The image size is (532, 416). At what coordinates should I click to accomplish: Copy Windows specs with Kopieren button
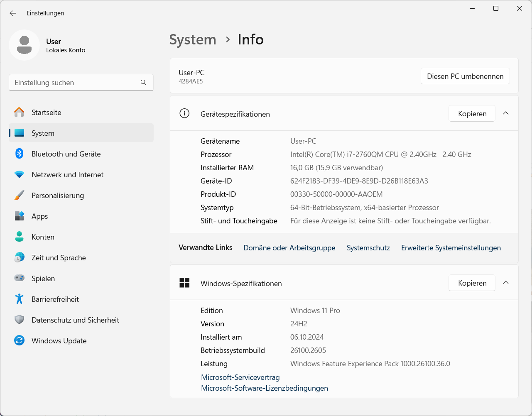pos(472,283)
